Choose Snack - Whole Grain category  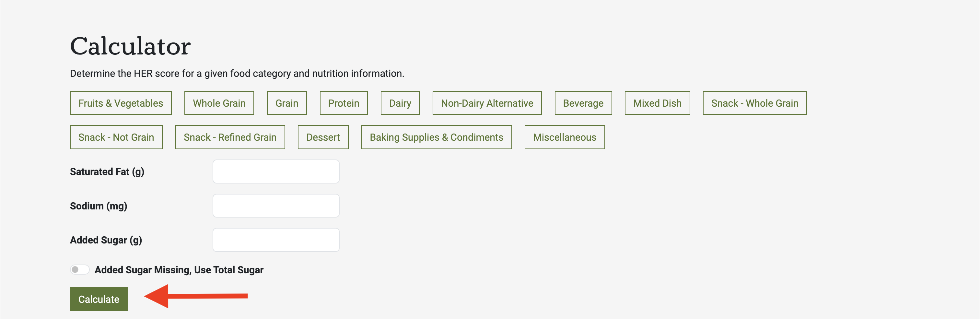[754, 103]
